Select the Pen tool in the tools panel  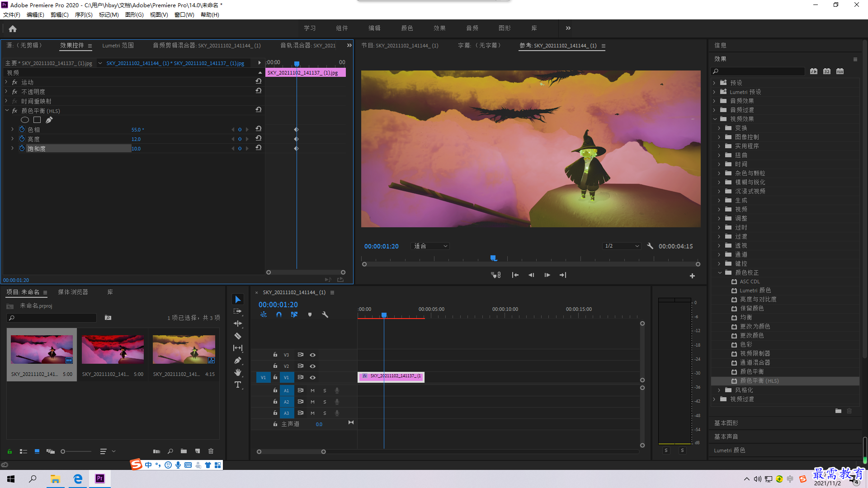pyautogui.click(x=238, y=361)
